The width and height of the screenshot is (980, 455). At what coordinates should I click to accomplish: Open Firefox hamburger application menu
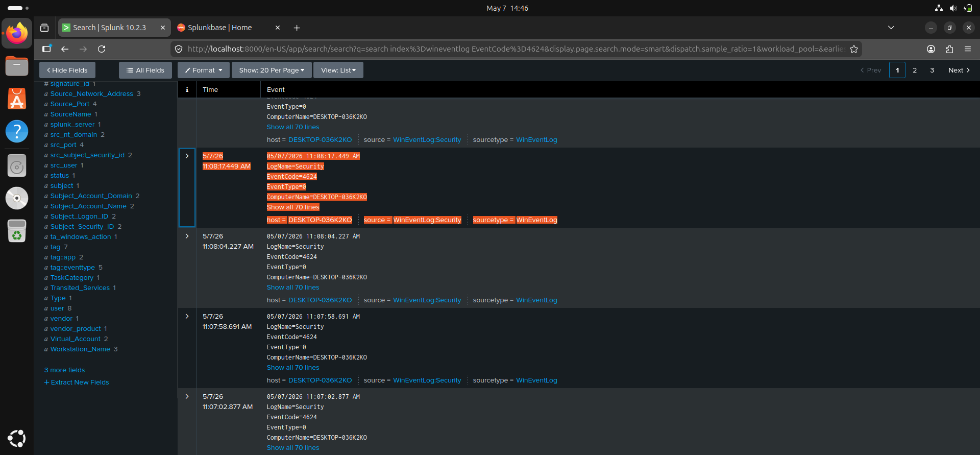[x=968, y=49]
